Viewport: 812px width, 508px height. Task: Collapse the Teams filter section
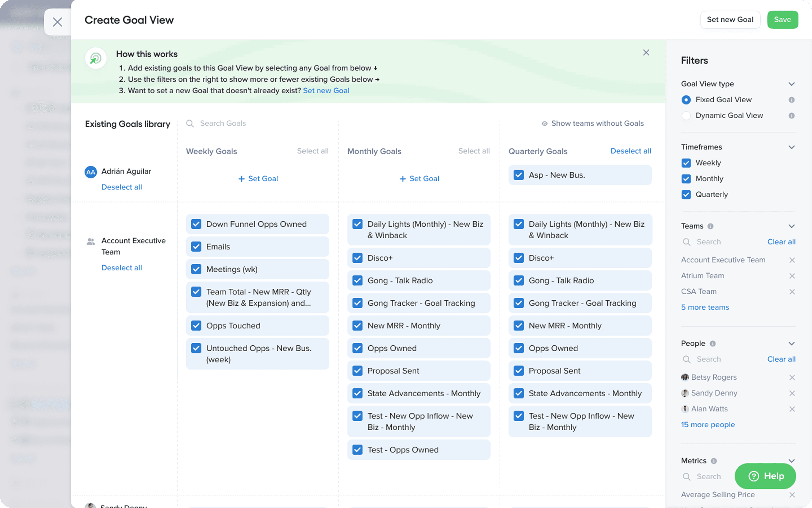pyautogui.click(x=791, y=226)
